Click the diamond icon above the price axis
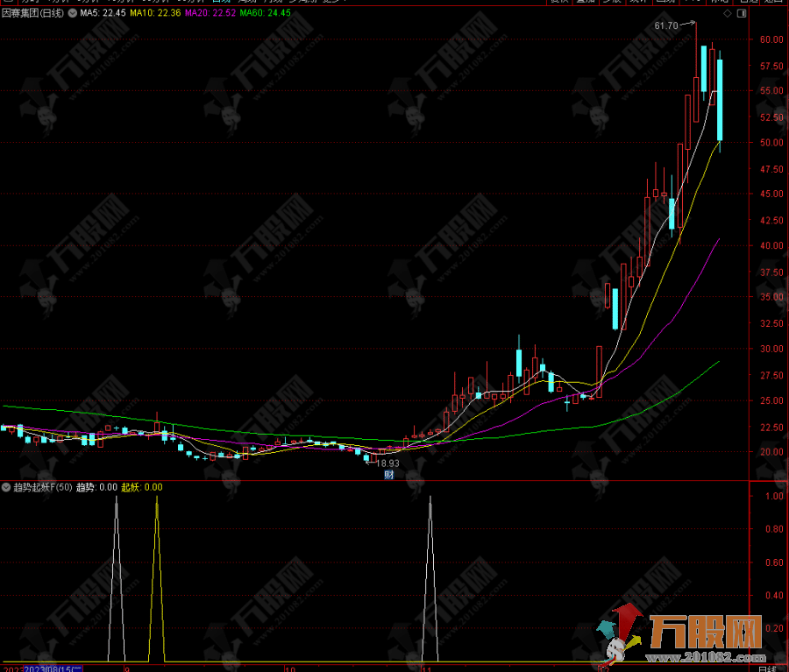Image resolution: width=789 pixels, height=672 pixels. pyautogui.click(x=727, y=15)
